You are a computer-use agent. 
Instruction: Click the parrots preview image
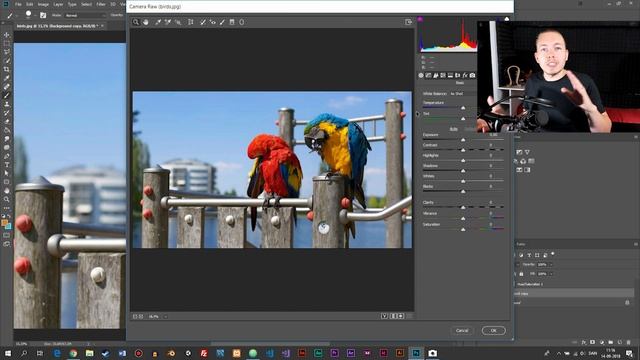click(x=272, y=169)
